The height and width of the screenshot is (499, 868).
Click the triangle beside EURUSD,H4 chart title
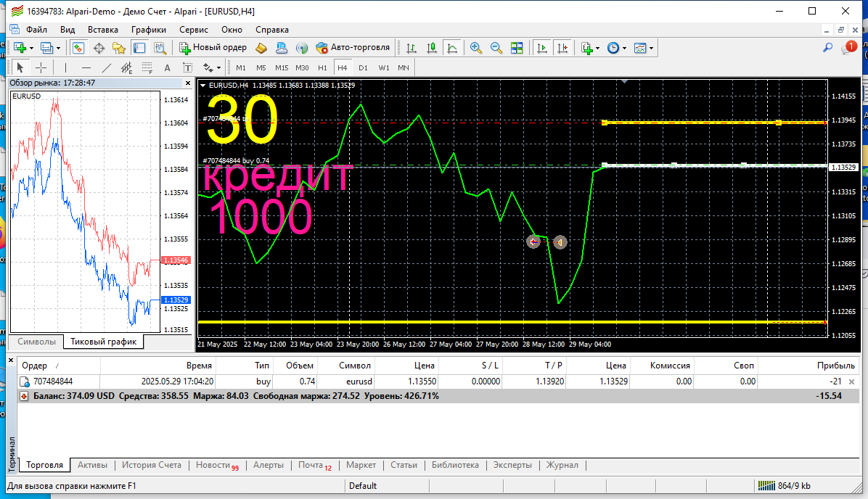pyautogui.click(x=203, y=85)
